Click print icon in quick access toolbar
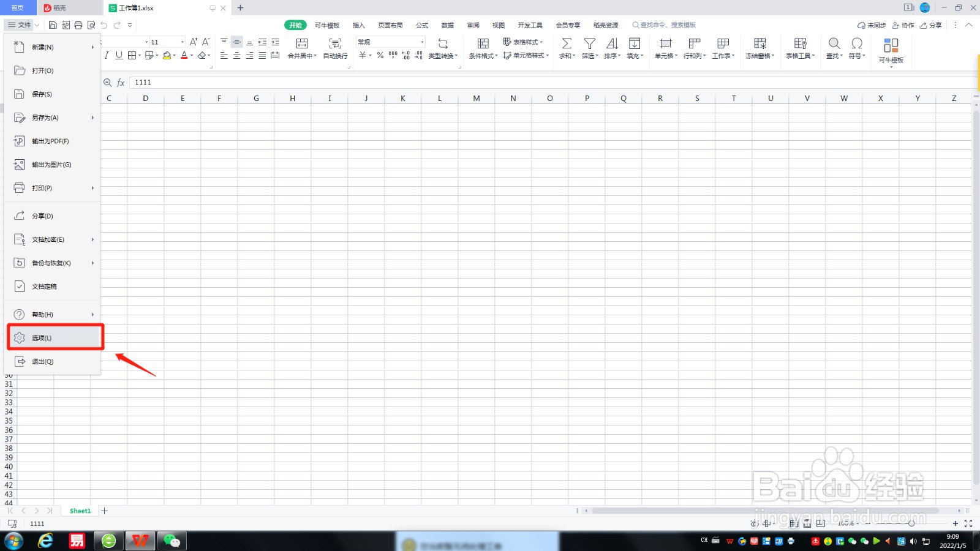This screenshot has height=551, width=980. (78, 25)
